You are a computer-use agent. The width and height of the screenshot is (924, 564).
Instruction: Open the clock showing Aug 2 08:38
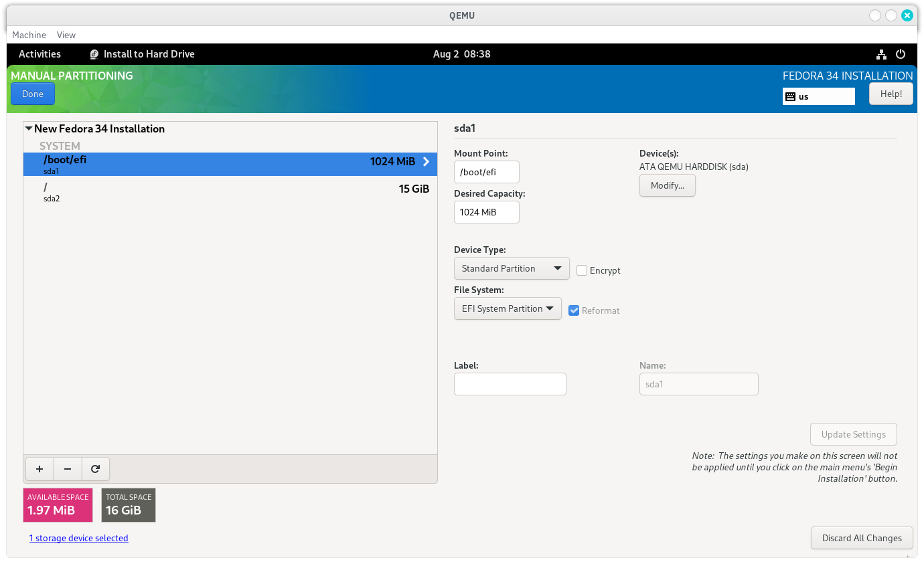click(462, 54)
